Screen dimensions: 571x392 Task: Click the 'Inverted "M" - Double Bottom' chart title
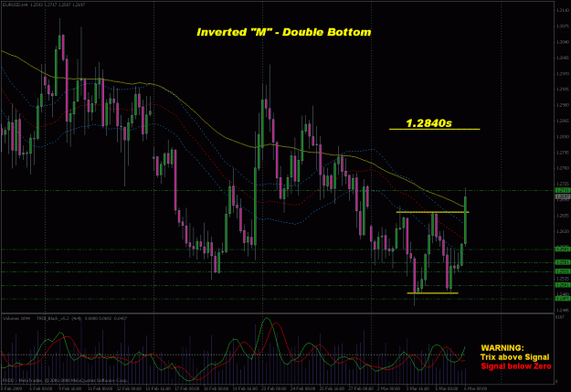[x=284, y=32]
